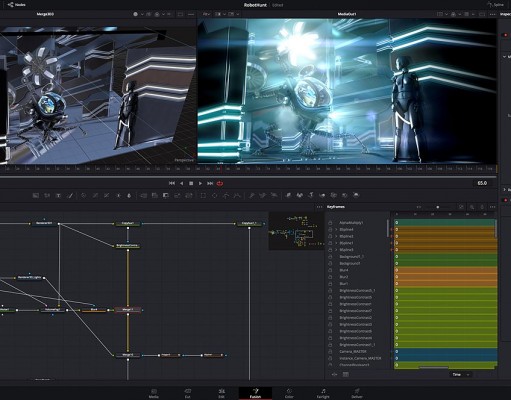Toggle lock on AlphaMultiply1 keyframe row
Image resolution: width=511 pixels, height=400 pixels.
330,223
